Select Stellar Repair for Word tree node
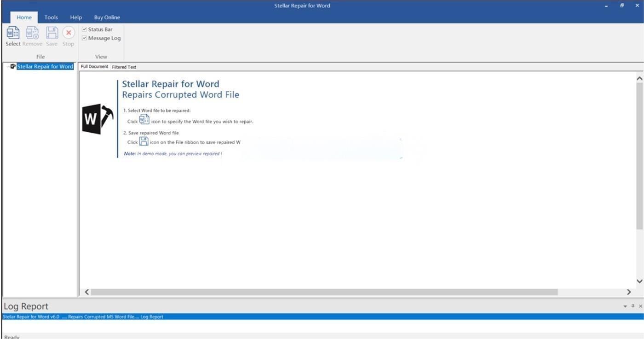This screenshot has width=644, height=339. [45, 66]
